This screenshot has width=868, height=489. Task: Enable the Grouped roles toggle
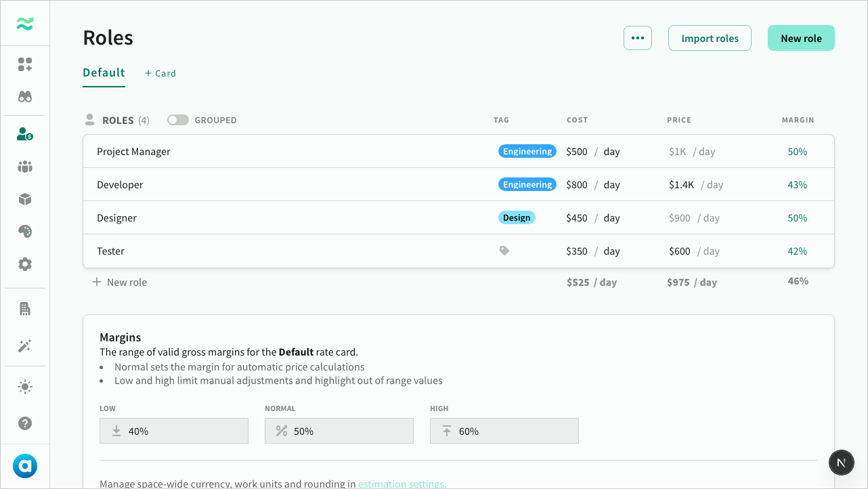click(178, 120)
